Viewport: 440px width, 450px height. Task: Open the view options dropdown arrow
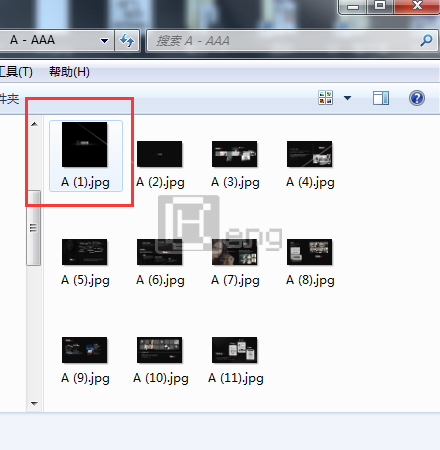coord(347,98)
